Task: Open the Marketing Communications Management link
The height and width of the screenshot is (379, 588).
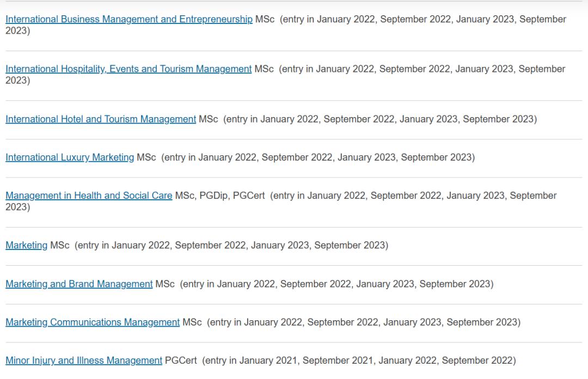Action: 93,322
